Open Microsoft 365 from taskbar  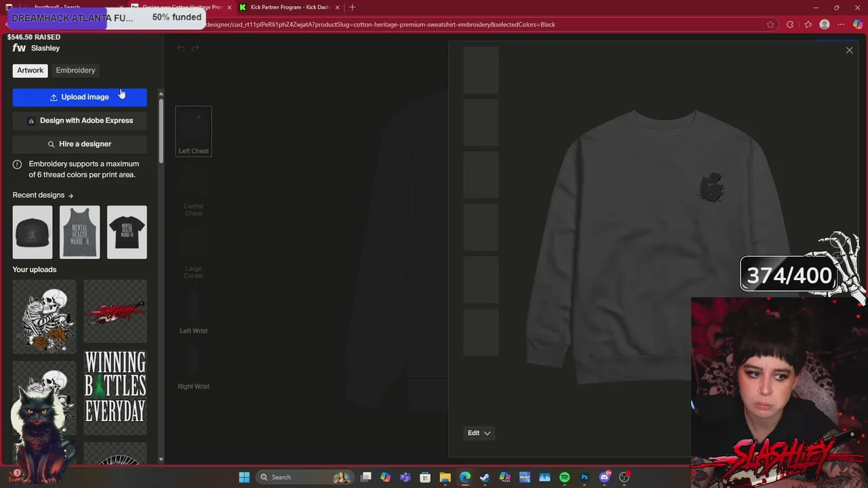pos(505,477)
